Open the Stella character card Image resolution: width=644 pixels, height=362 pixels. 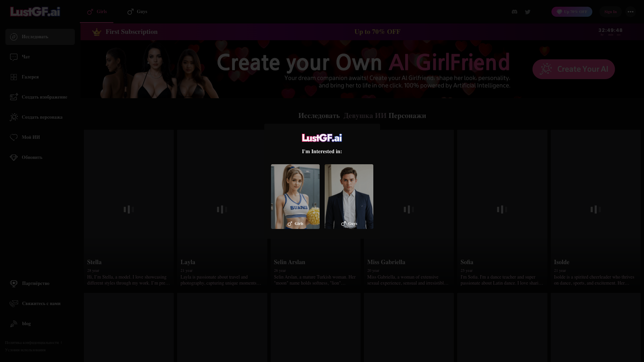click(x=129, y=209)
